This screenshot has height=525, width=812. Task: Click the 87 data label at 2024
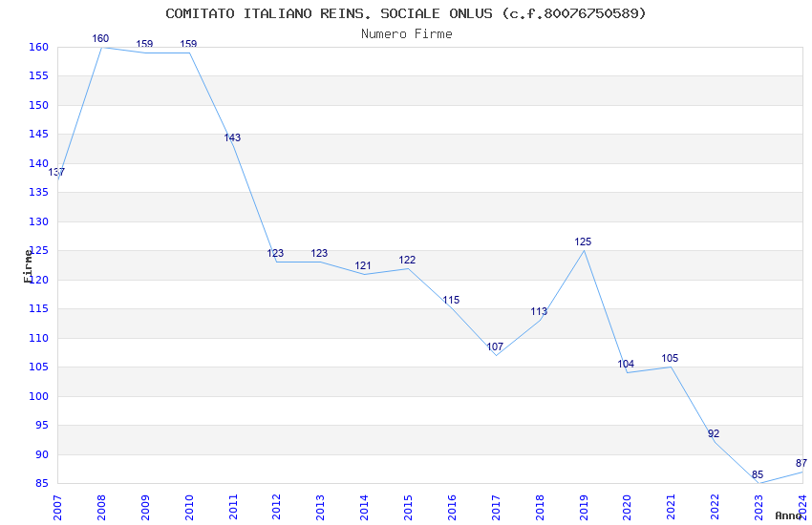(x=801, y=464)
